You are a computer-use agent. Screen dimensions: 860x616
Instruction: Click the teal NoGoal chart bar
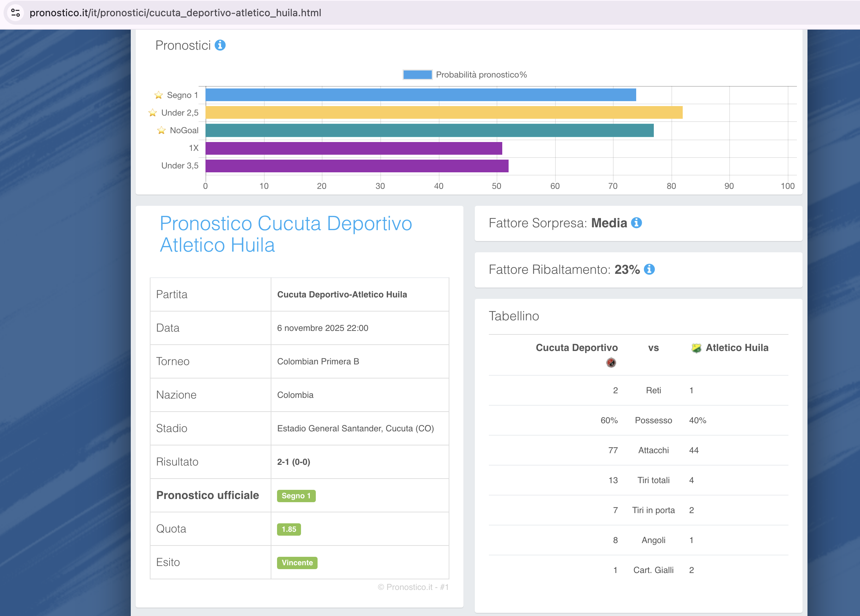tap(429, 130)
